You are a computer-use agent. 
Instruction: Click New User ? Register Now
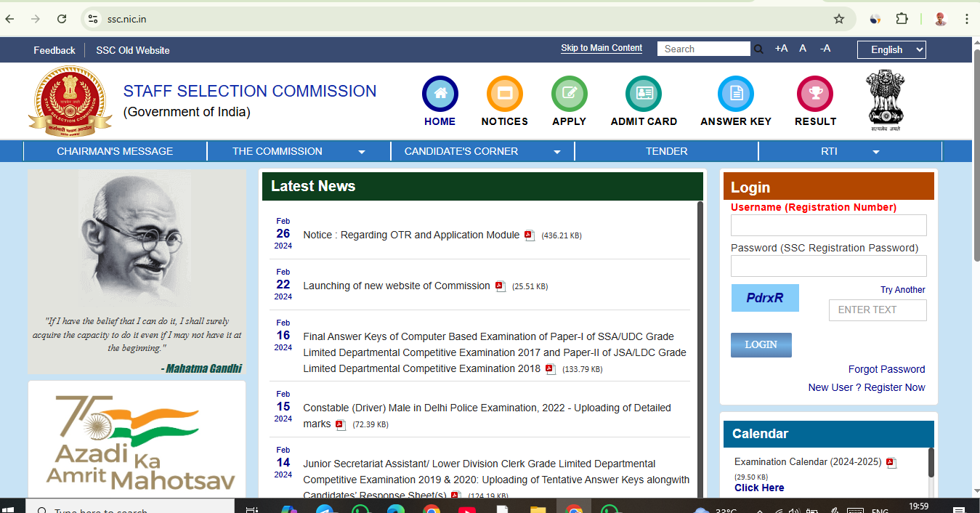pyautogui.click(x=867, y=387)
